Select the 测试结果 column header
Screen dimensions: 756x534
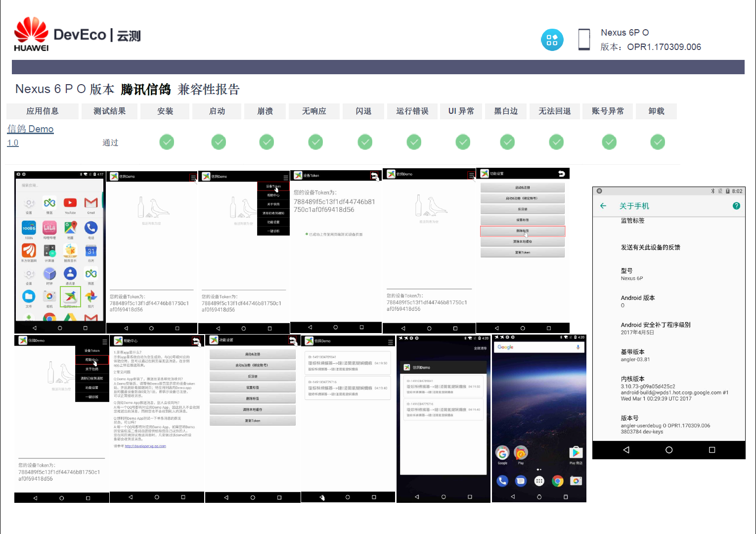110,111
